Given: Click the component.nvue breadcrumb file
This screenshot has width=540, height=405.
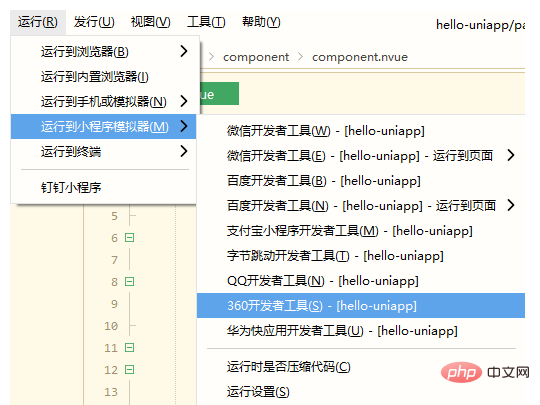Looking at the screenshot, I should tap(360, 57).
